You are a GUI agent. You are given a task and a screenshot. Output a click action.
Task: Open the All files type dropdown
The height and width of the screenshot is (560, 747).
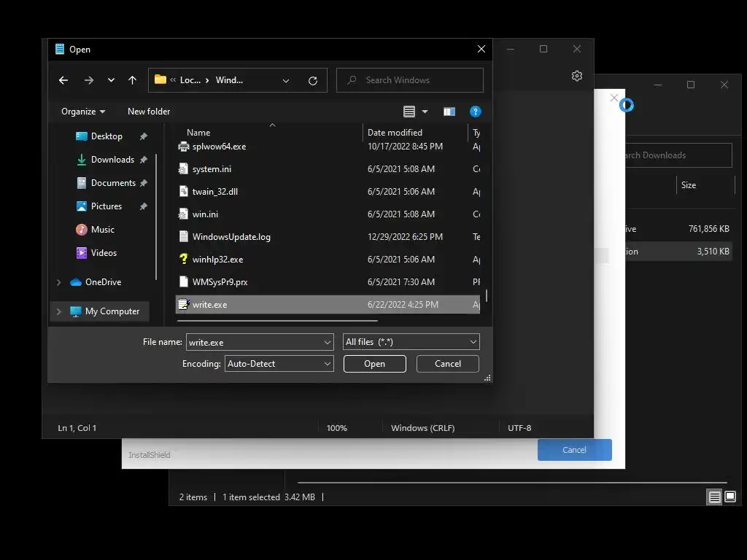coord(411,342)
